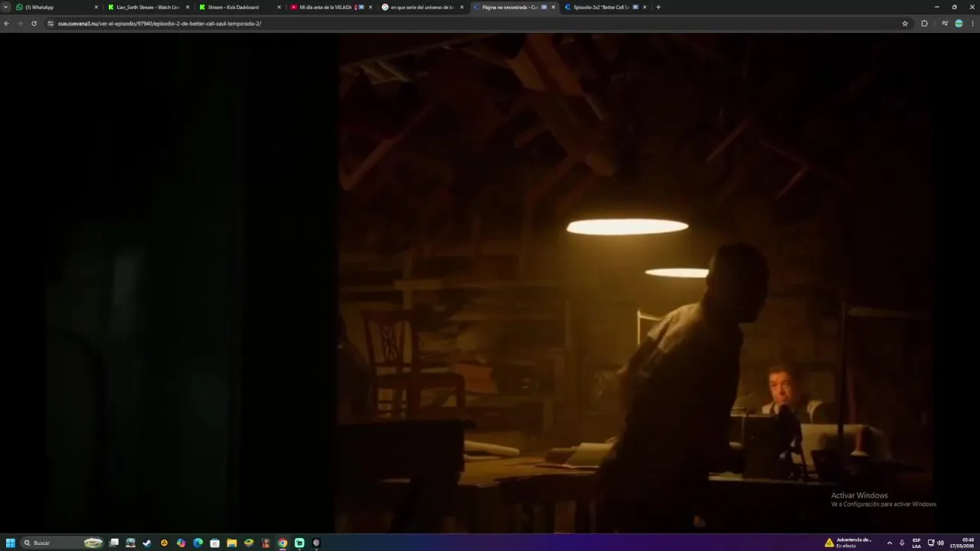This screenshot has height=551, width=980.
Task: Close the Mi día antes de la VELADA tab
Action: pos(371,7)
